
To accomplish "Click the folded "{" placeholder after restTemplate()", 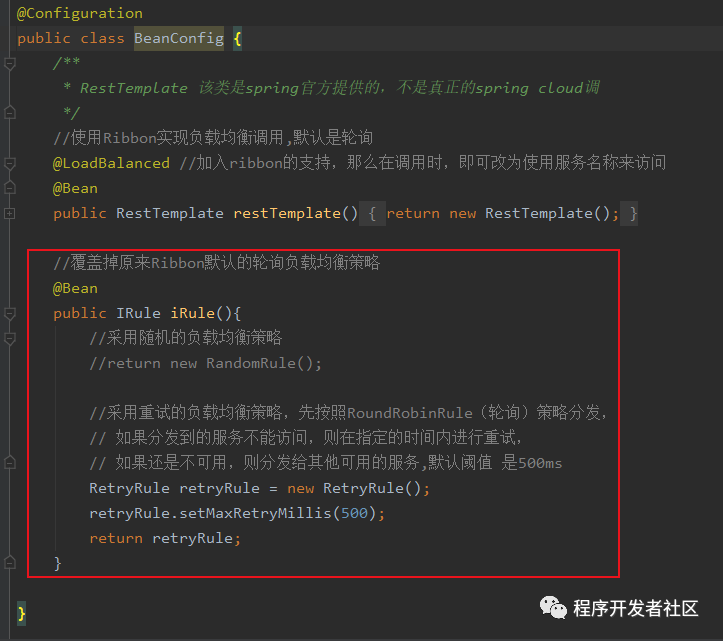I will [x=372, y=214].
